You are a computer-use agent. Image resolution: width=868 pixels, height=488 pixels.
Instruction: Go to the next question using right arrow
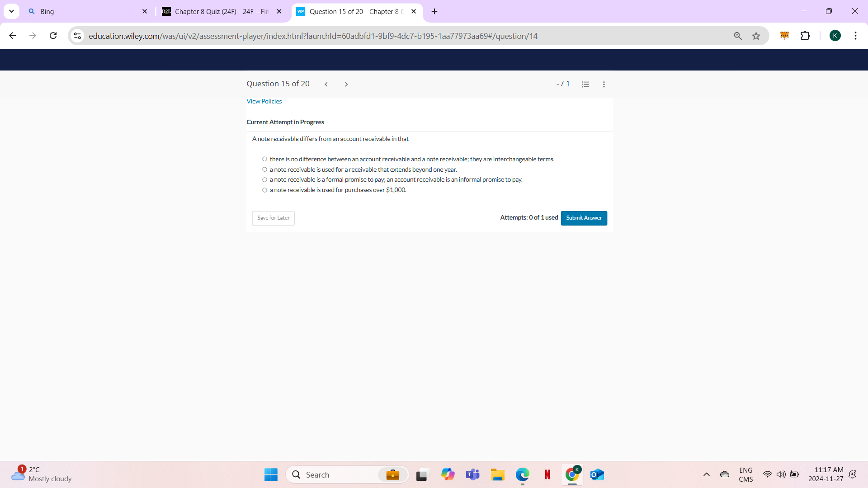click(x=346, y=84)
